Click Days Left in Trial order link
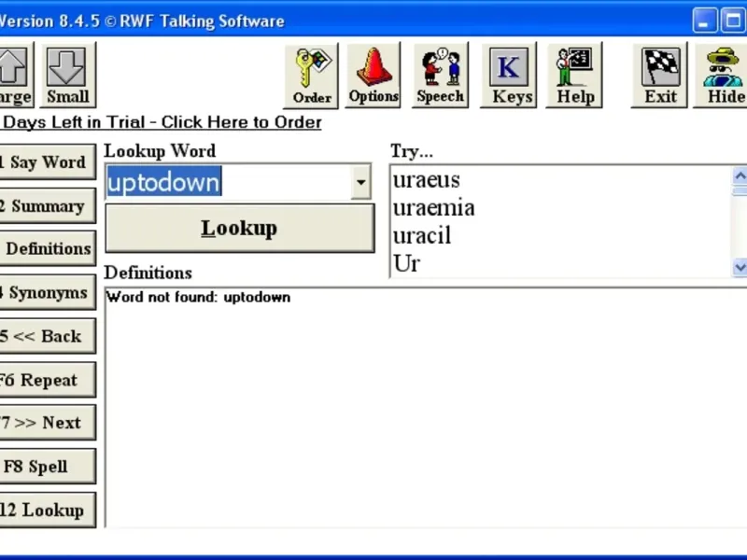The width and height of the screenshot is (747, 560). click(x=161, y=122)
